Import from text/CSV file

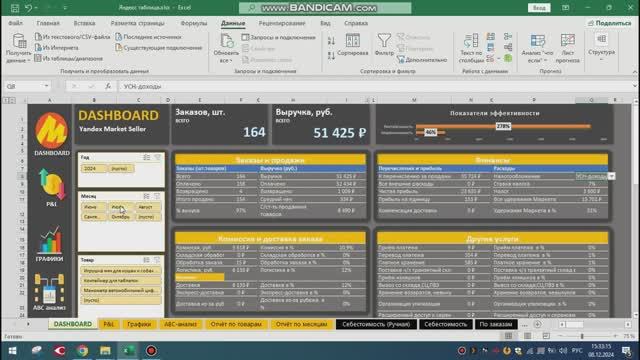tap(72, 37)
